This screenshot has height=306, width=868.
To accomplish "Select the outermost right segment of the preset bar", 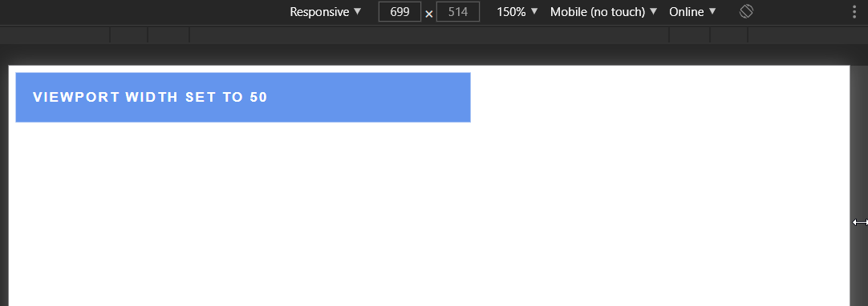I will [808, 34].
